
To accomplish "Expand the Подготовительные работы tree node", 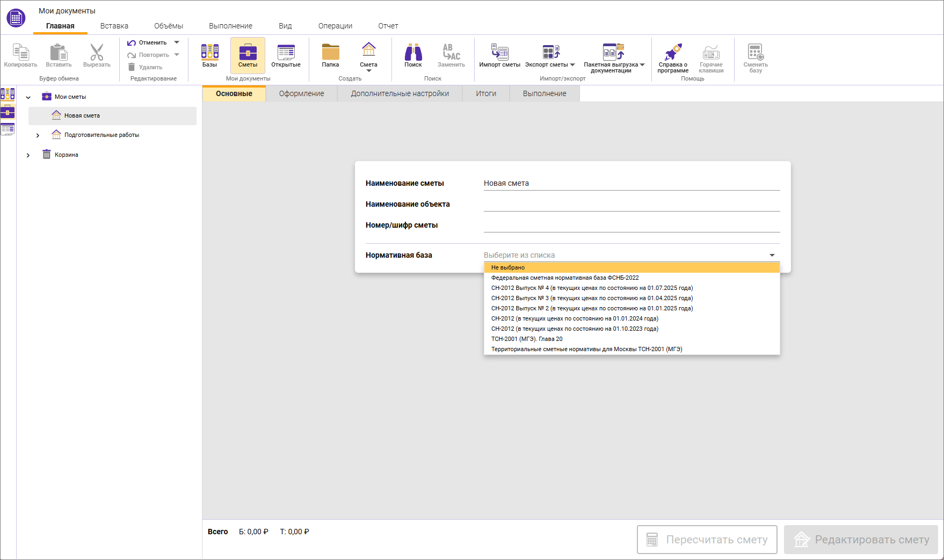I will pyautogui.click(x=38, y=135).
